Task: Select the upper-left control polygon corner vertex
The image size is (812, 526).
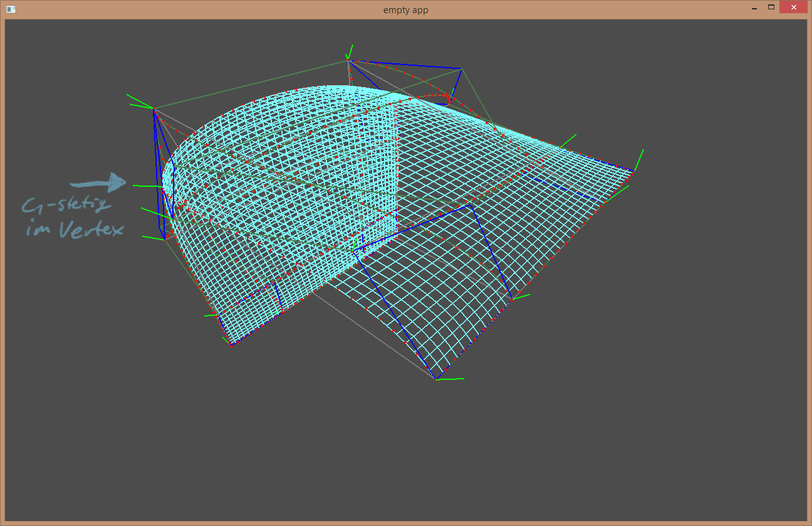Action: 153,109
